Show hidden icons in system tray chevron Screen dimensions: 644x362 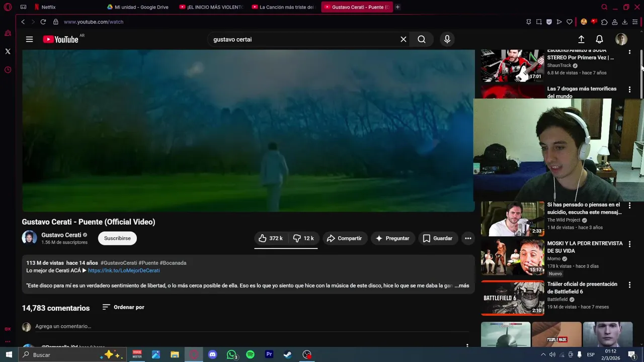(x=543, y=354)
